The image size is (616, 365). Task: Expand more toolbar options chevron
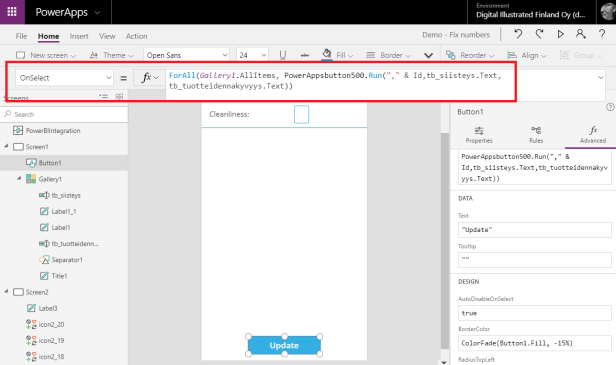click(x=429, y=55)
